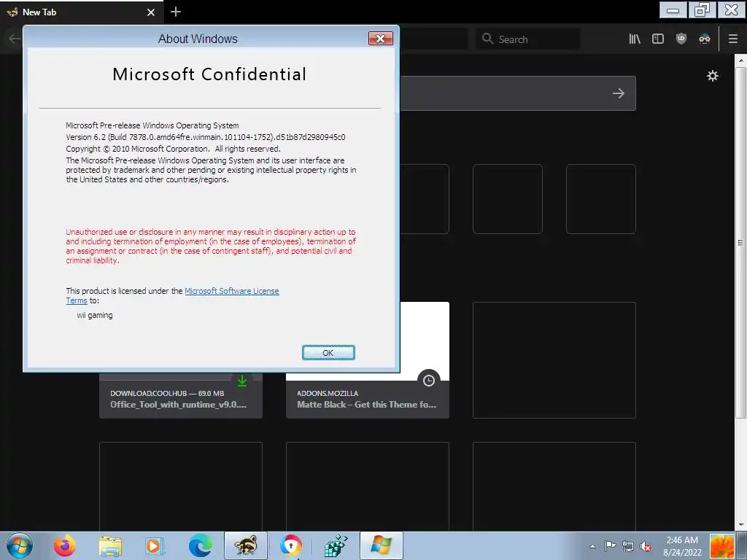This screenshot has width=747, height=560.
Task: Click the green download icon on the Office_Tool card
Action: [242, 381]
